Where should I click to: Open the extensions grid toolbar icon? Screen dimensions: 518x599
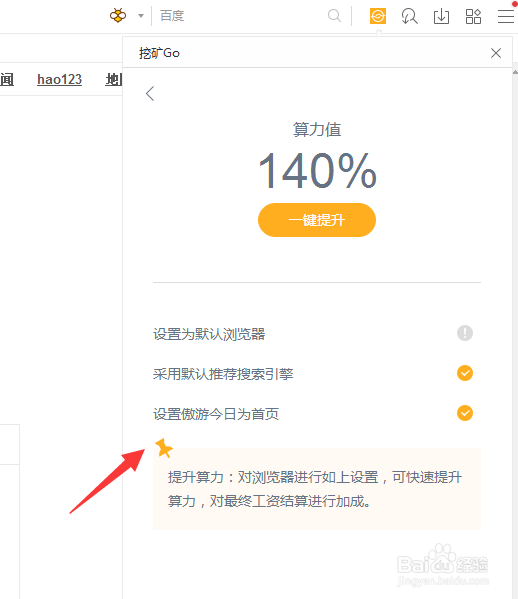click(x=473, y=16)
